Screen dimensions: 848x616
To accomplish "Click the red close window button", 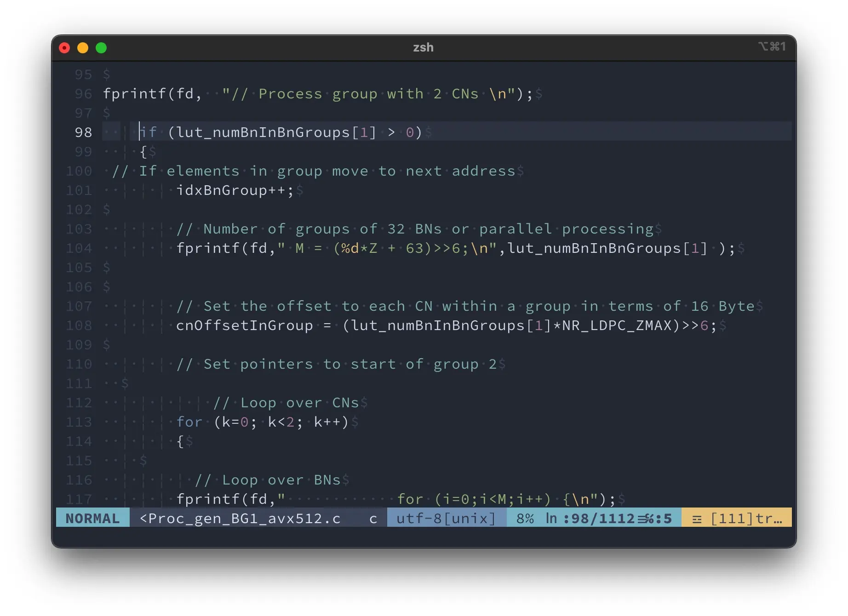I will [x=65, y=48].
